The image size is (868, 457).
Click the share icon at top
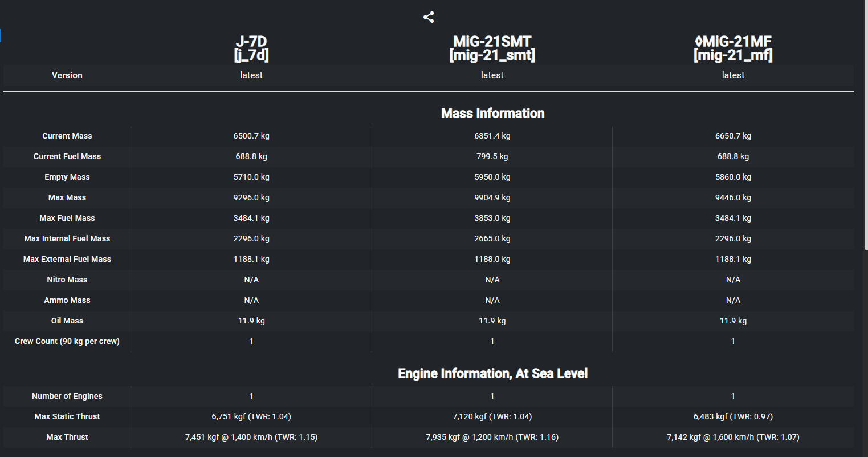429,17
